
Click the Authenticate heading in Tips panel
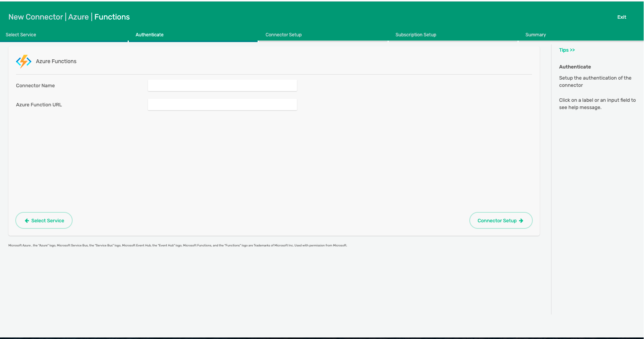pyautogui.click(x=575, y=67)
